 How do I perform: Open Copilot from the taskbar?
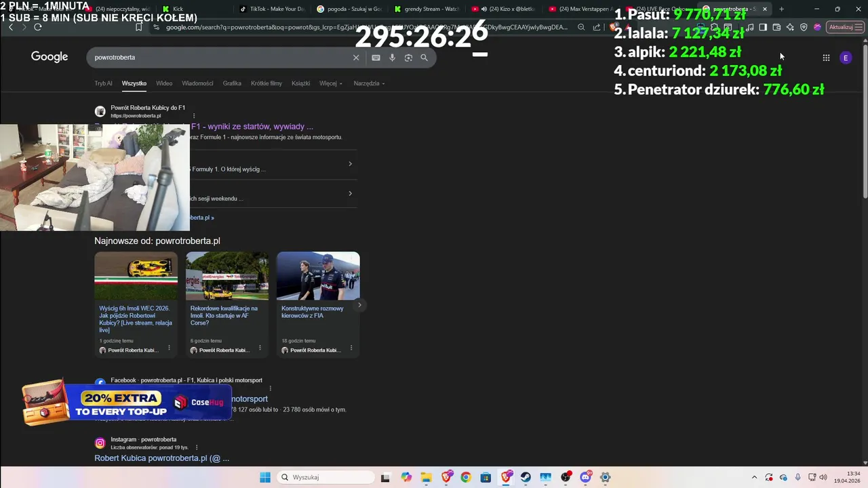pos(406,477)
